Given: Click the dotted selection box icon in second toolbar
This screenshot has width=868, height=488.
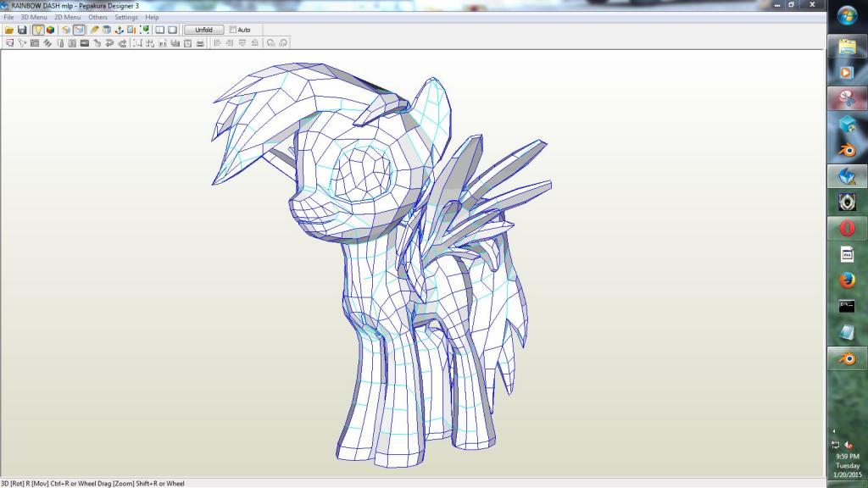Looking at the screenshot, I should pyautogui.click(x=137, y=42).
